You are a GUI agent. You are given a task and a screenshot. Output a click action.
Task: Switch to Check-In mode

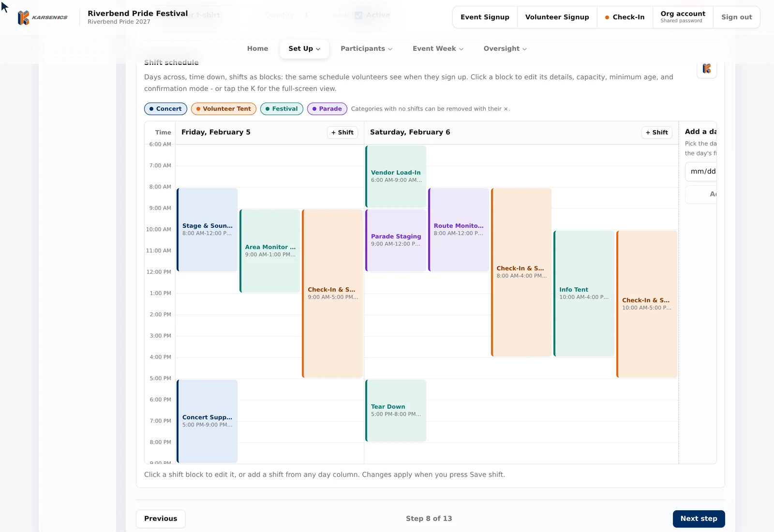coord(625,17)
